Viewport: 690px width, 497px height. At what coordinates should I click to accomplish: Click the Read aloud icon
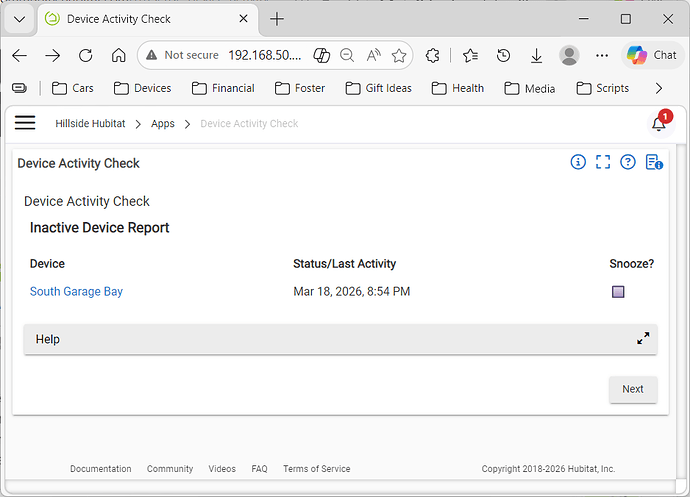[373, 55]
